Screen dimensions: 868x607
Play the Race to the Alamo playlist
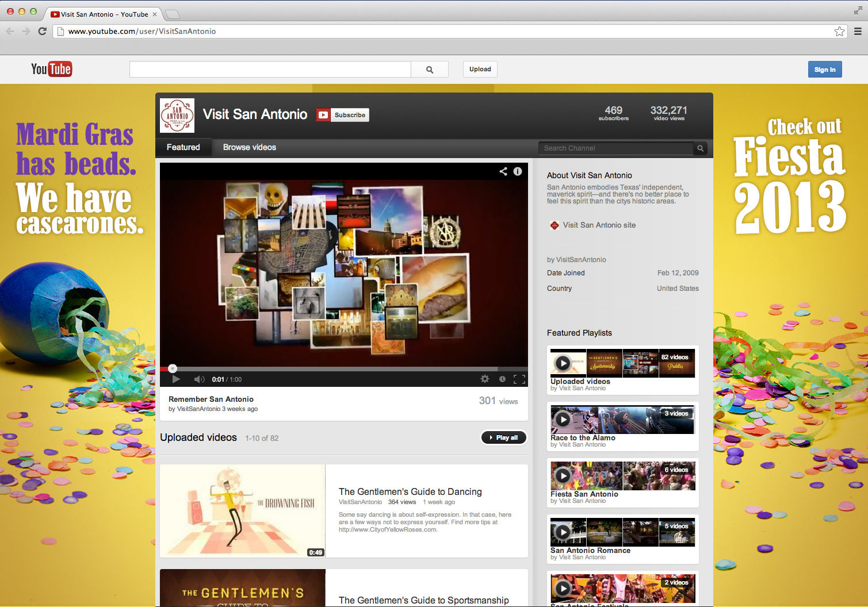click(x=563, y=420)
